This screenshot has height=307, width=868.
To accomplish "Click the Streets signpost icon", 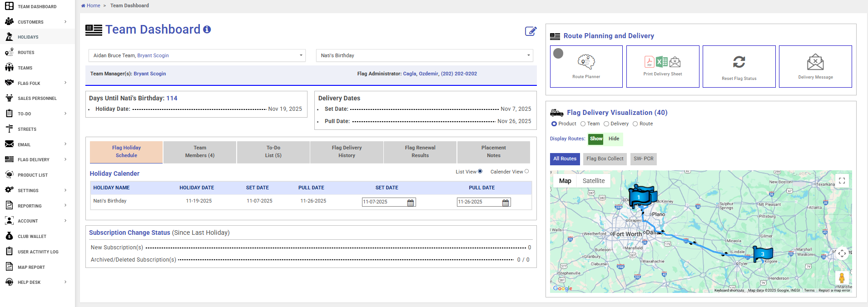I will tap(9, 129).
